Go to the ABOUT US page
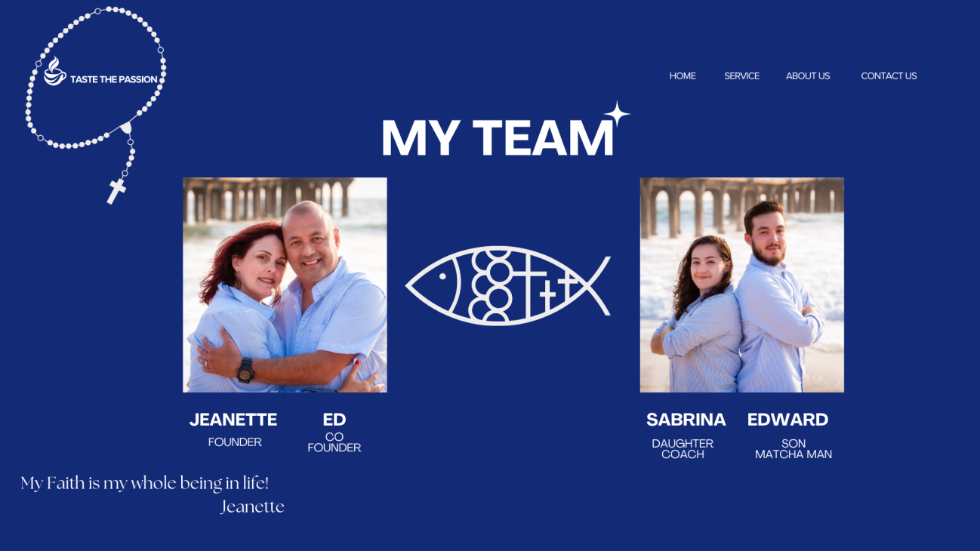 [808, 76]
